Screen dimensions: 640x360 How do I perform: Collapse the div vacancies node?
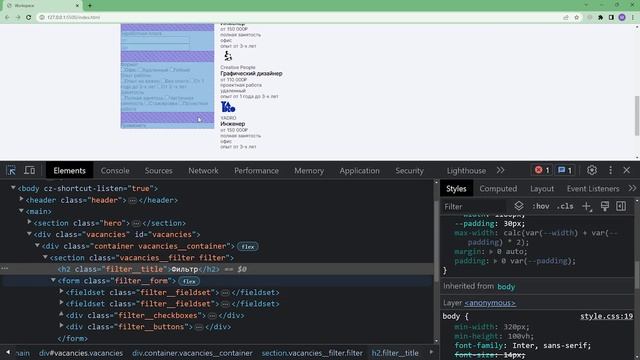click(29, 234)
